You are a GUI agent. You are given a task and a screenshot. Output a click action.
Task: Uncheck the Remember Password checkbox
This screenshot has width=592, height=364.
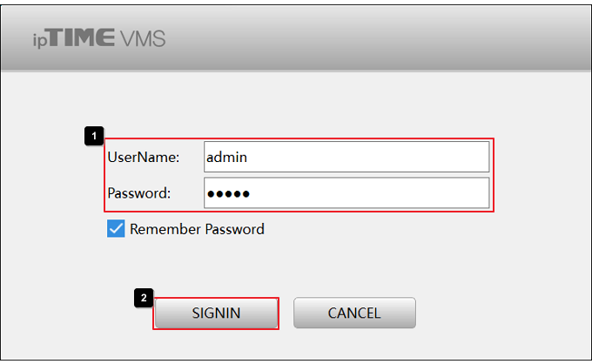116,229
